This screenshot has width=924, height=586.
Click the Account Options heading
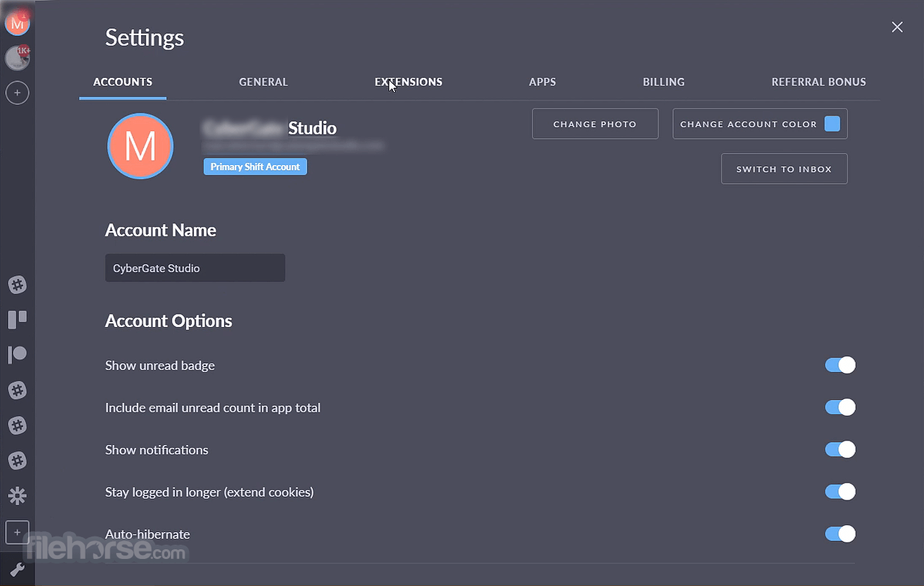pos(169,321)
